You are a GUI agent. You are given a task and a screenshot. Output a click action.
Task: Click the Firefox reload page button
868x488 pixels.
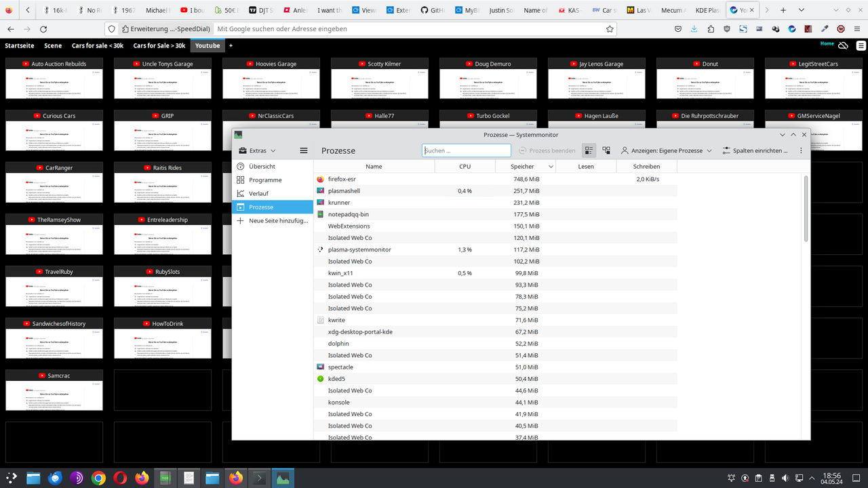(43, 29)
